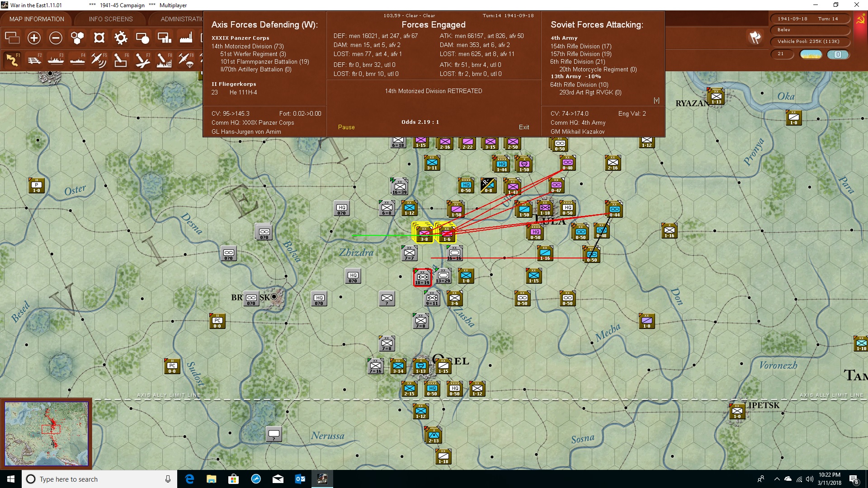868x488 pixels.
Task: Click GL Hans-Jurgen von Arnim name
Action: point(246,132)
